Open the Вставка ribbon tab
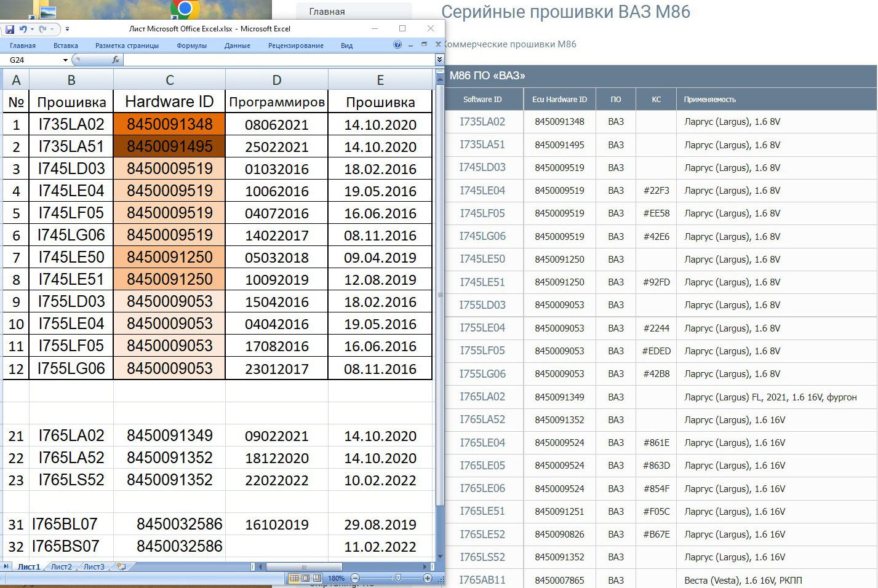The width and height of the screenshot is (878, 588). 66,46
